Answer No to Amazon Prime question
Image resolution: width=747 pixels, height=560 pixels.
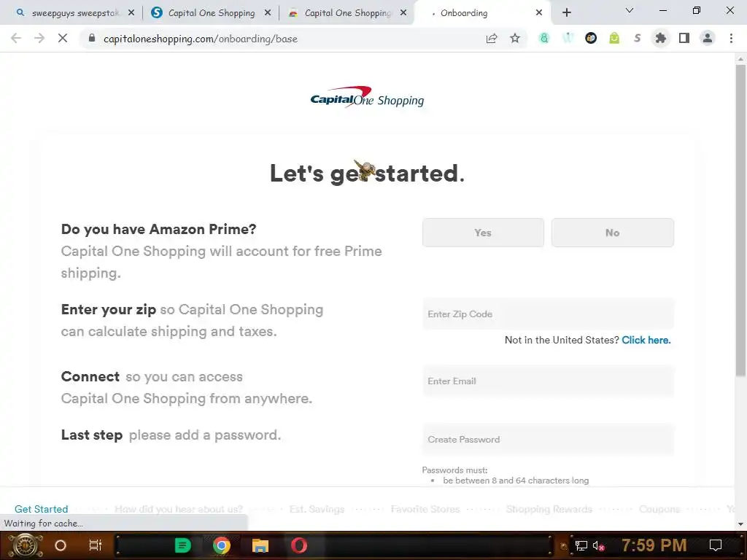click(612, 233)
